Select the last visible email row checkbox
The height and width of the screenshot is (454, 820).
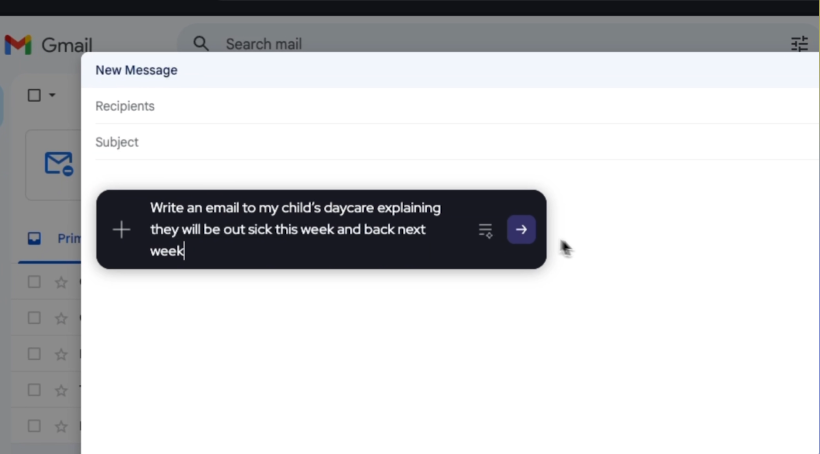pyautogui.click(x=34, y=426)
